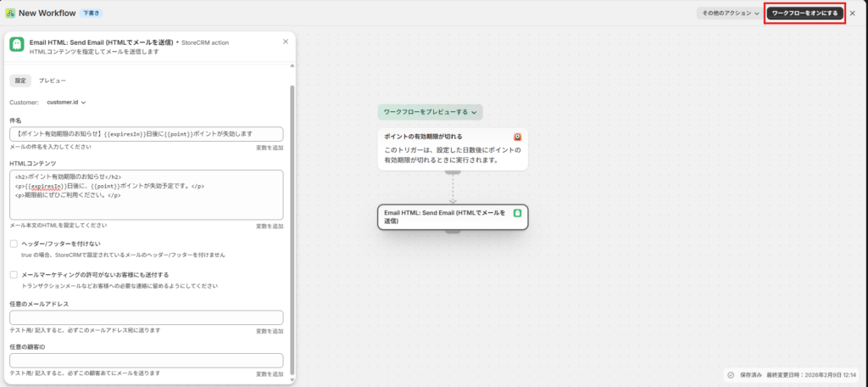Click the trigger node's red app icon
Viewport: 868px width, 387px height.
tap(517, 137)
